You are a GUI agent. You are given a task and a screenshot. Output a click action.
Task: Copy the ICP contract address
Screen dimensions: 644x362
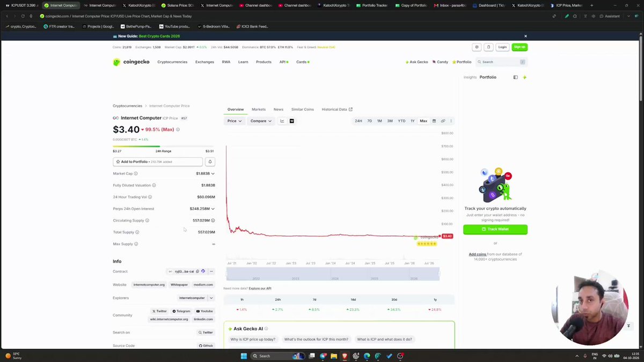tap(197, 271)
